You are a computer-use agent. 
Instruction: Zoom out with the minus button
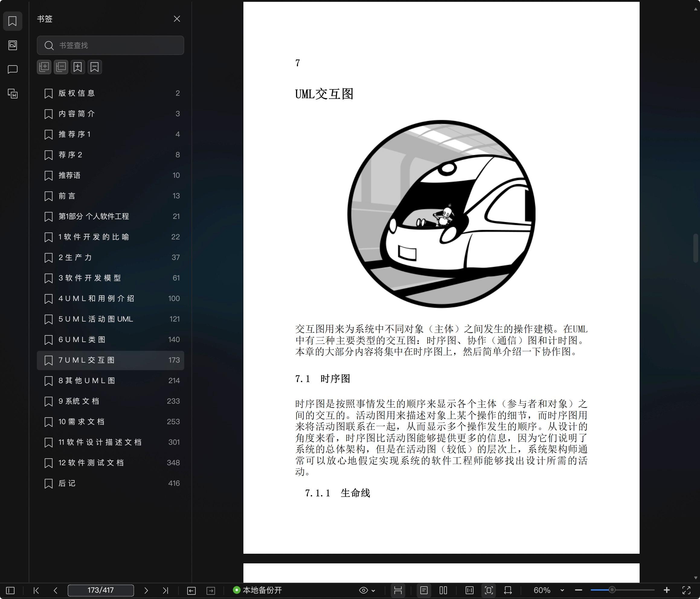578,590
